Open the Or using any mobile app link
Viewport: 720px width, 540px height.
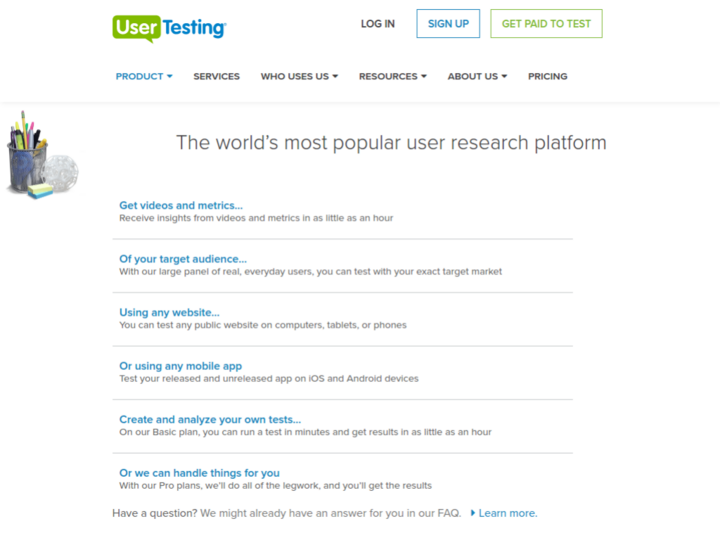click(x=181, y=366)
